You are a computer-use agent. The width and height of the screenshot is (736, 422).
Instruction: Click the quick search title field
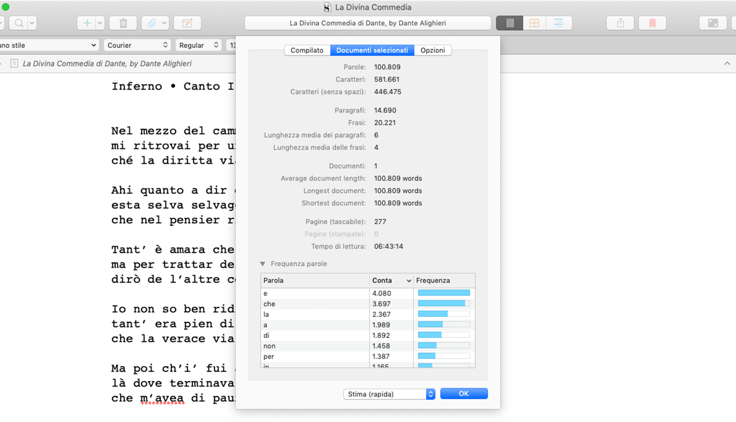[x=368, y=23]
